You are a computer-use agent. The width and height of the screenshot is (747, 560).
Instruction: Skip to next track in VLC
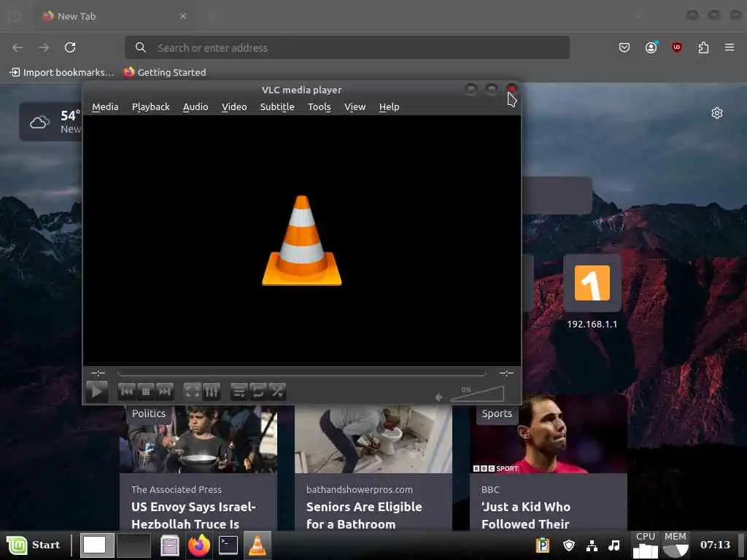tap(164, 392)
